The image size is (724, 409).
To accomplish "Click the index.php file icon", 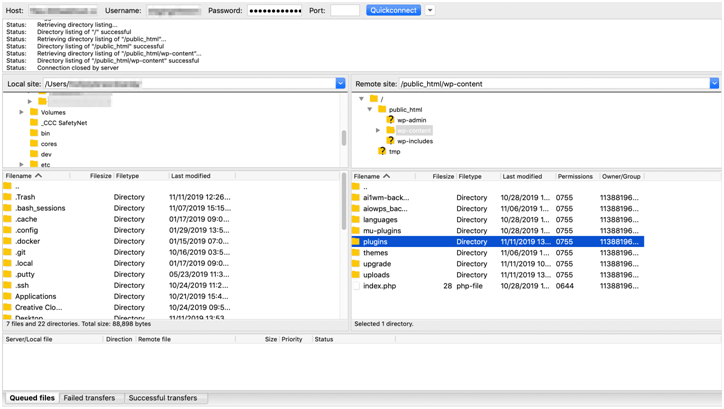I will tap(356, 286).
